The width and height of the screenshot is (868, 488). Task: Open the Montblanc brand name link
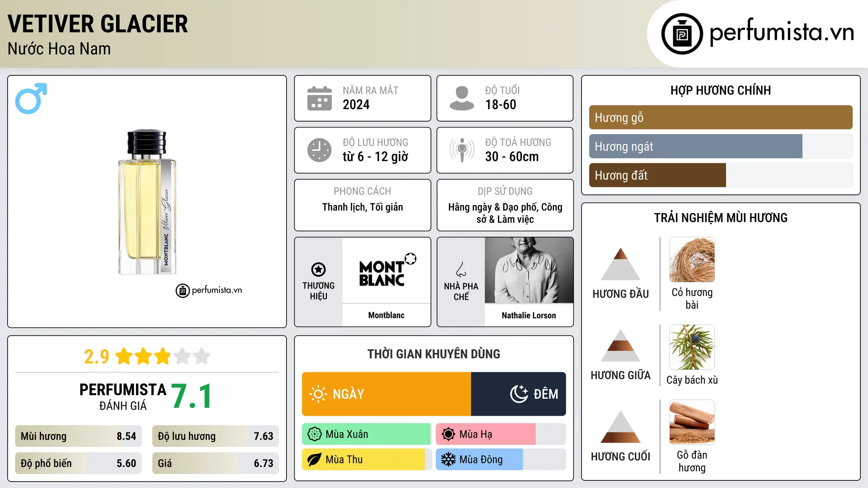(387, 315)
